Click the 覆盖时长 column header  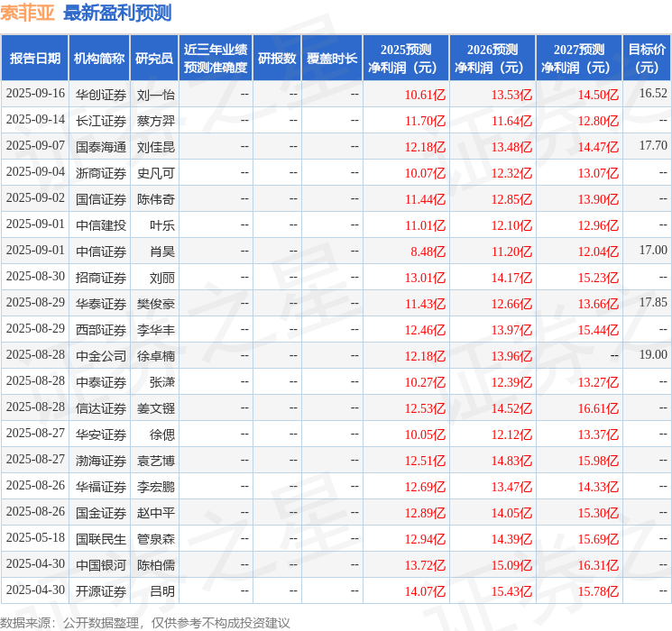(x=332, y=59)
